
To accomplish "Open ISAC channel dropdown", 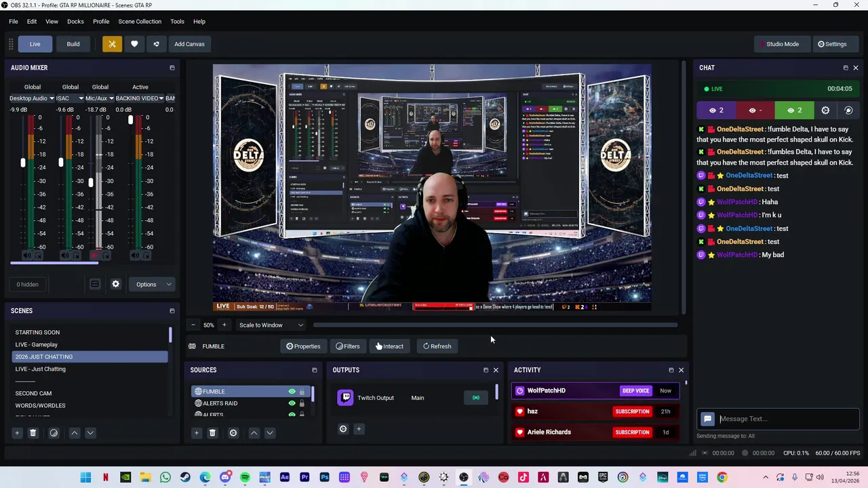I will [x=70, y=98].
